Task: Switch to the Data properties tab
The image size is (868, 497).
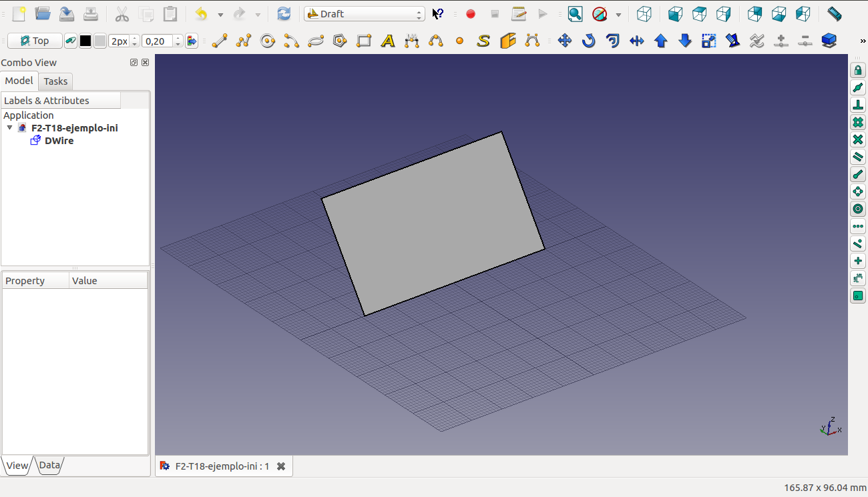Action: point(49,465)
